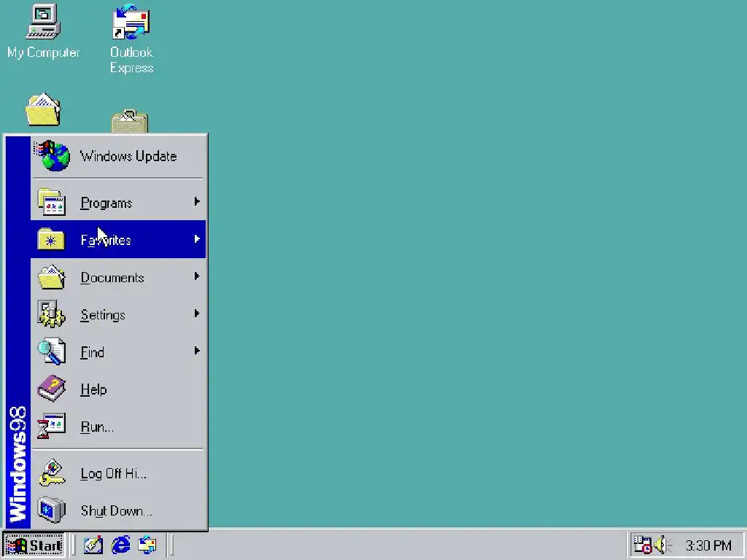The image size is (747, 560).
Task: Select the My Documents folder desktop icon
Action: pyautogui.click(x=43, y=109)
